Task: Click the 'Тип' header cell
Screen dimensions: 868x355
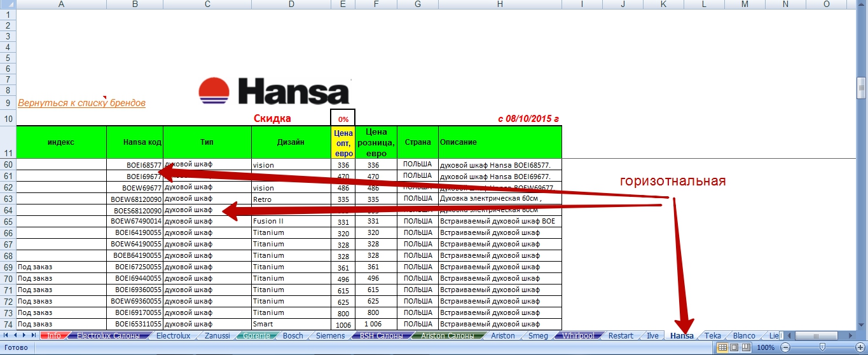Action: 207,142
